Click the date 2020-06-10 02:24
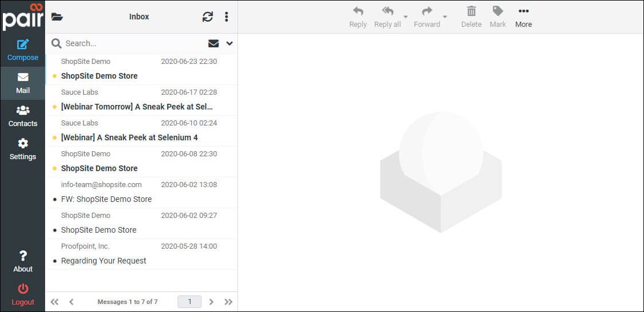The height and width of the screenshot is (312, 644). coord(189,123)
